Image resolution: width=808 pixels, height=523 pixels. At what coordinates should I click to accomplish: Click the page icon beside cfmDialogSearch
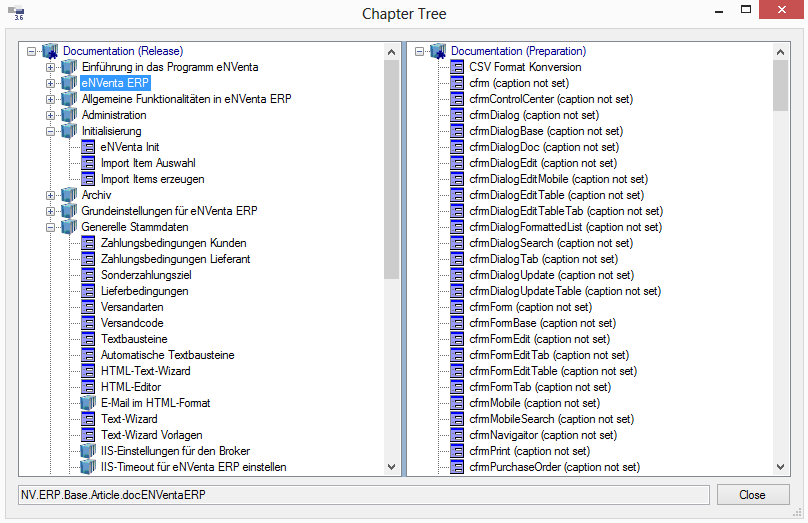(457, 243)
